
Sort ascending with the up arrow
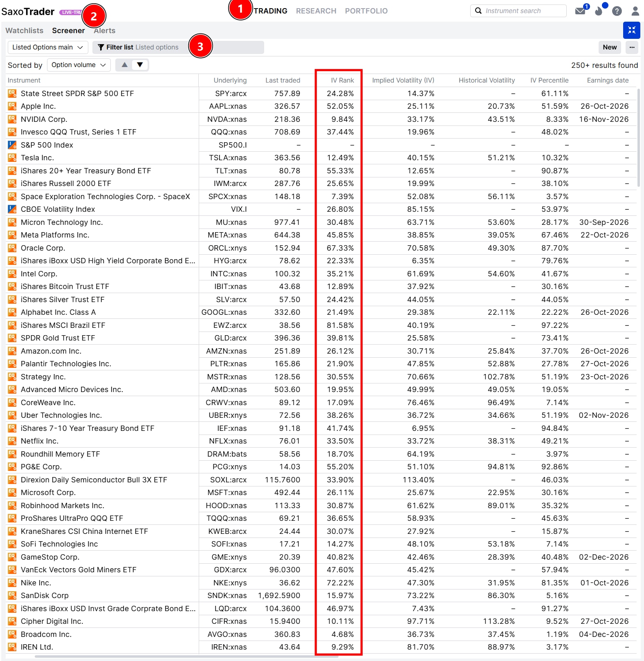point(125,65)
